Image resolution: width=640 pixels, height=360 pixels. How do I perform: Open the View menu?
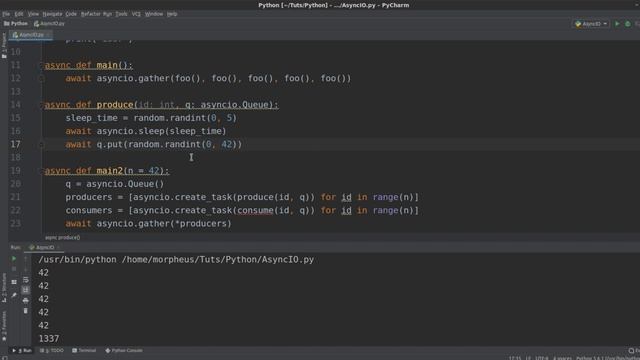click(x=33, y=14)
